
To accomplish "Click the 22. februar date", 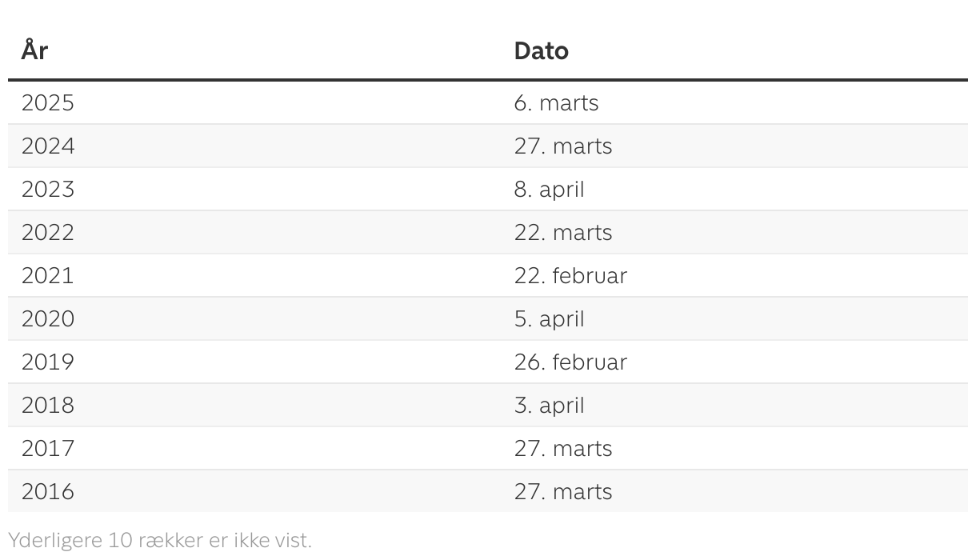I will (x=570, y=276).
